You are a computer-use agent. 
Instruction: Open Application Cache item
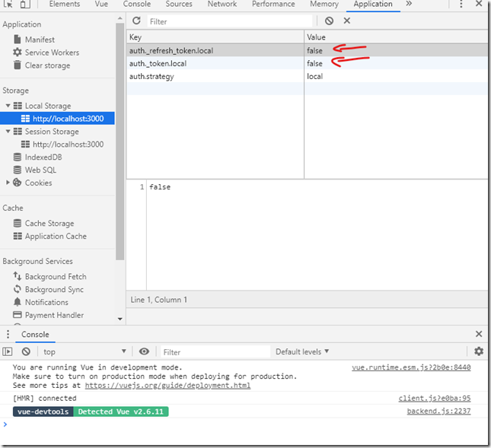[56, 237]
